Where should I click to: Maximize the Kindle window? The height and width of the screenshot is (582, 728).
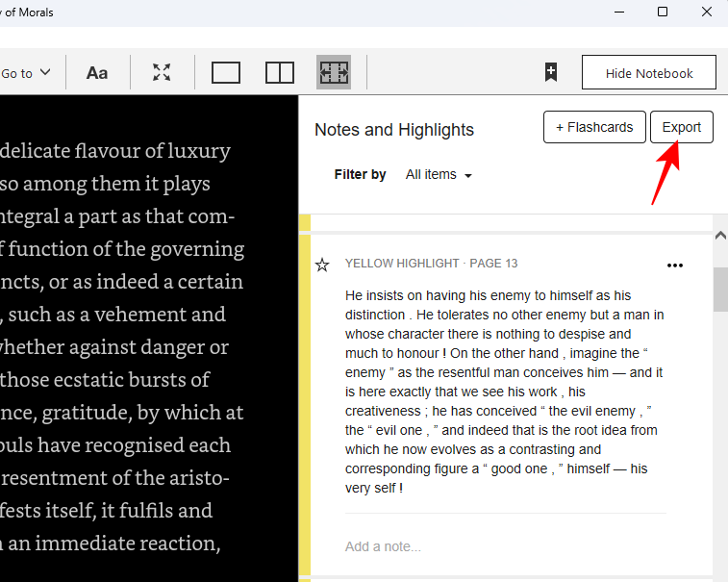(x=663, y=12)
